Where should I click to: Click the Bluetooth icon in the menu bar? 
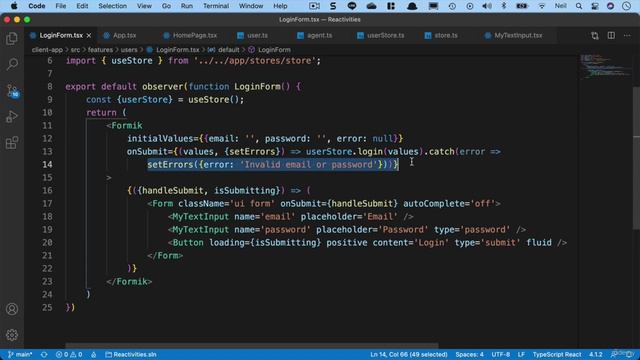point(504,6)
